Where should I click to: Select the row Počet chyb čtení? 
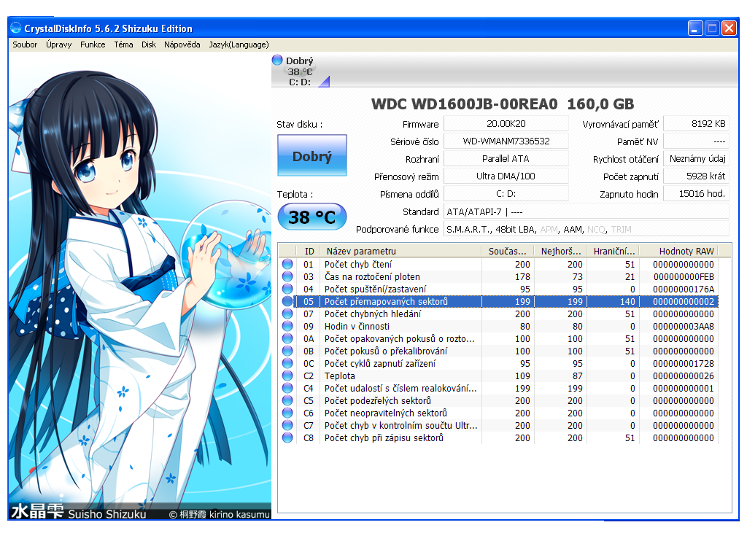[x=498, y=264]
